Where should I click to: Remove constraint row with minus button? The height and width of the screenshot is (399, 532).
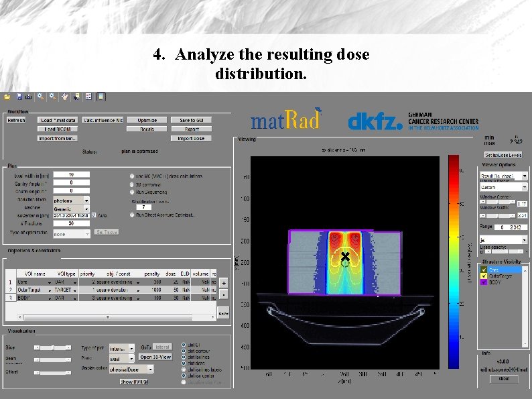coord(224,294)
